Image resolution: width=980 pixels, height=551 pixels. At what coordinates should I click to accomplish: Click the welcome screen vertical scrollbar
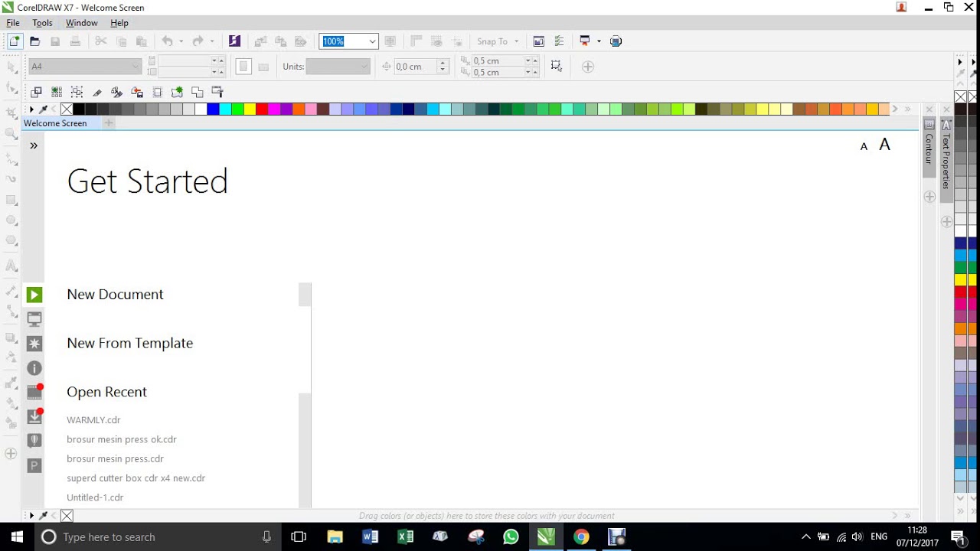[x=305, y=395]
